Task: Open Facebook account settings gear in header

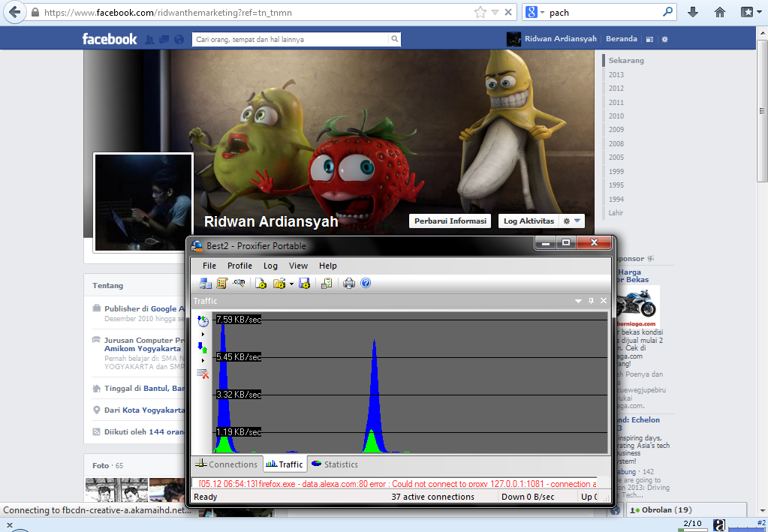Action: [x=664, y=39]
